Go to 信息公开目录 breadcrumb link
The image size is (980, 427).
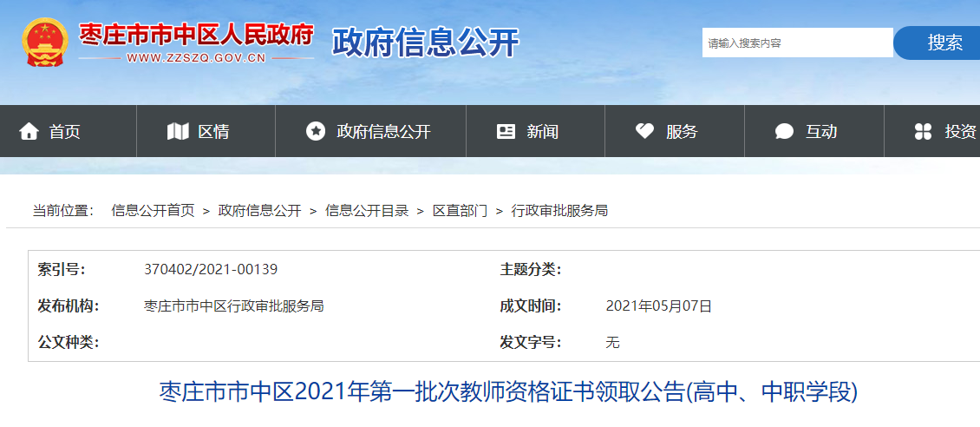coord(367,211)
